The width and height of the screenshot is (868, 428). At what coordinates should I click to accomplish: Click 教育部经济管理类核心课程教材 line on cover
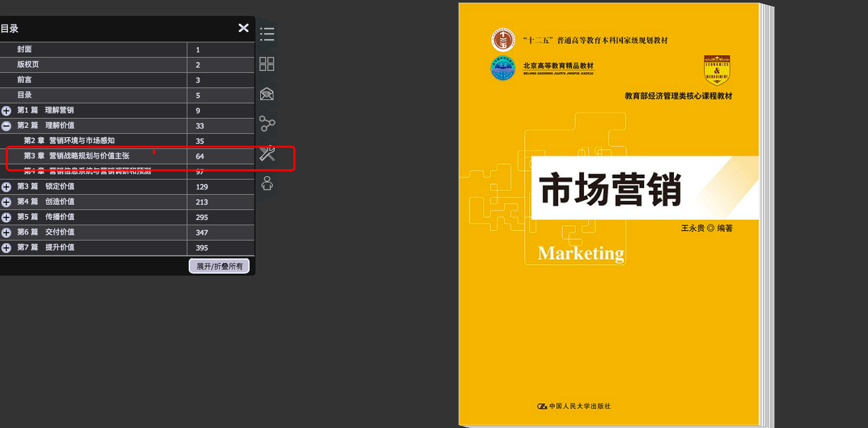pos(679,96)
